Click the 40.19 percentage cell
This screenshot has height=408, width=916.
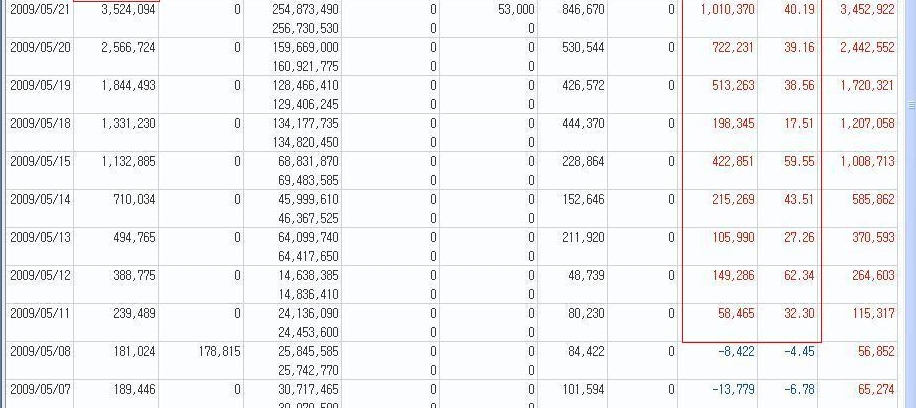coord(799,9)
